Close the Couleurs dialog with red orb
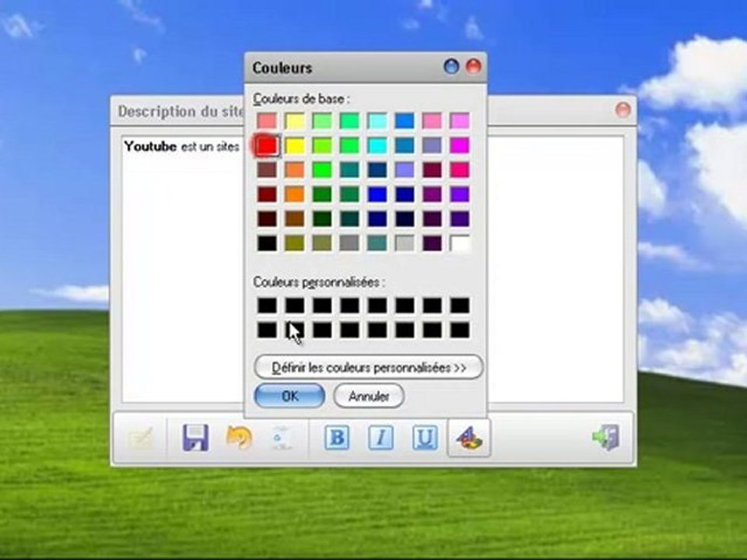 (x=473, y=66)
